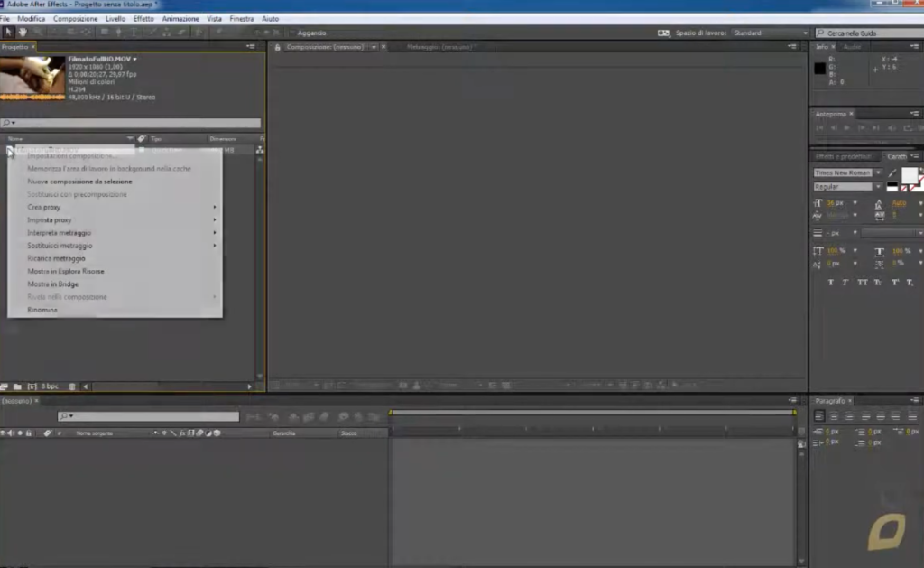The image size is (924, 568).
Task: Click new composition icon in Project footer
Action: coord(32,386)
